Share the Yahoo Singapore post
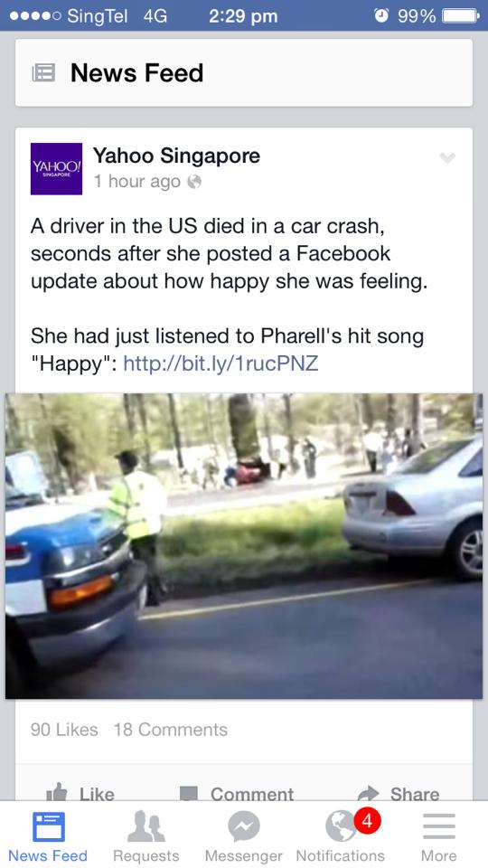 [399, 793]
